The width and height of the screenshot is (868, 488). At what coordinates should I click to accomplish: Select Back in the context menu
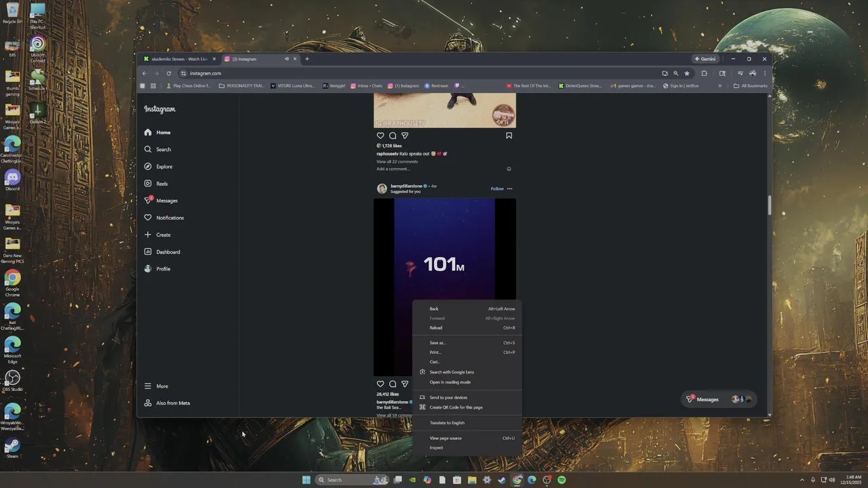[x=467, y=308]
